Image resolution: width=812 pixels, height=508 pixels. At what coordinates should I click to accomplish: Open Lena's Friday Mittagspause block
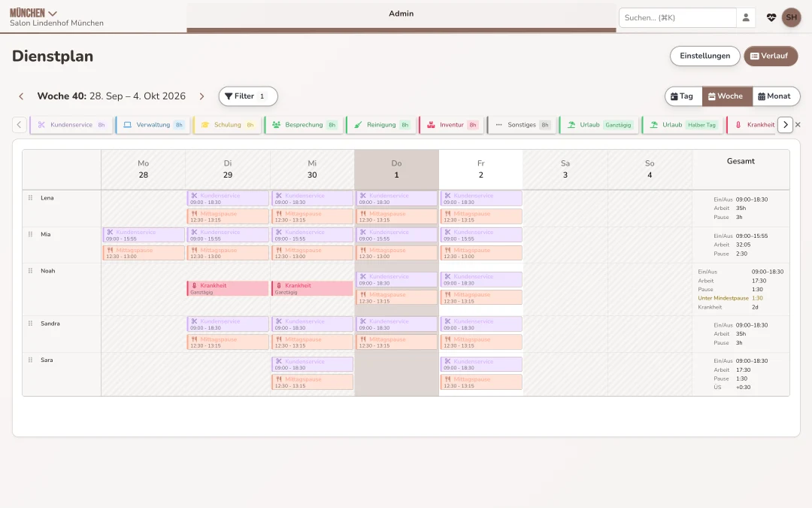[x=481, y=217]
